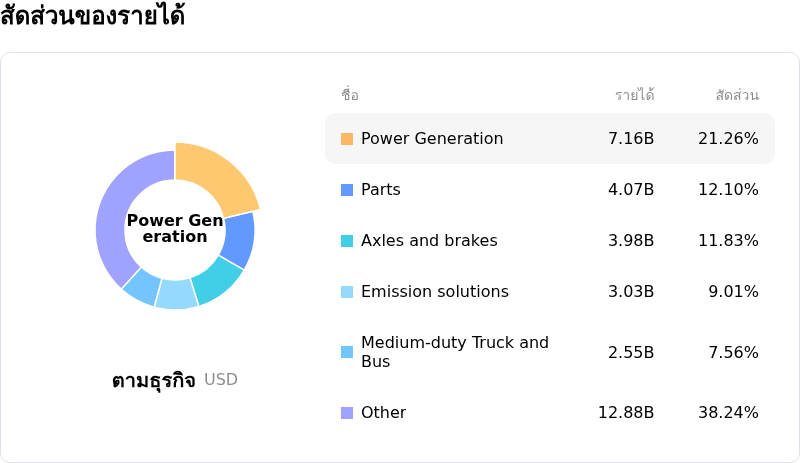
Task: Select the Emission solutions row label
Action: coord(434,292)
